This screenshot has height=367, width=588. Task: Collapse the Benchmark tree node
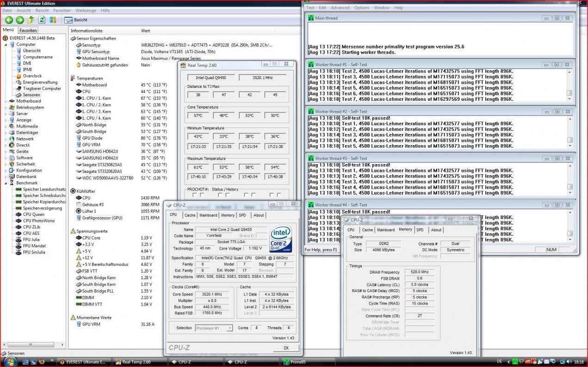click(6, 183)
